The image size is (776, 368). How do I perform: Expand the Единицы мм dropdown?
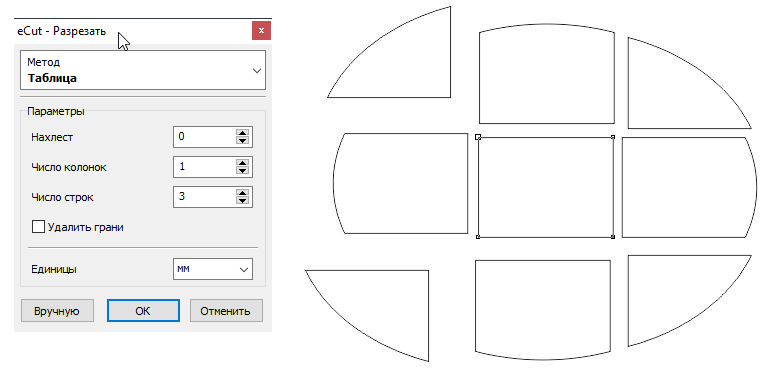213,270
